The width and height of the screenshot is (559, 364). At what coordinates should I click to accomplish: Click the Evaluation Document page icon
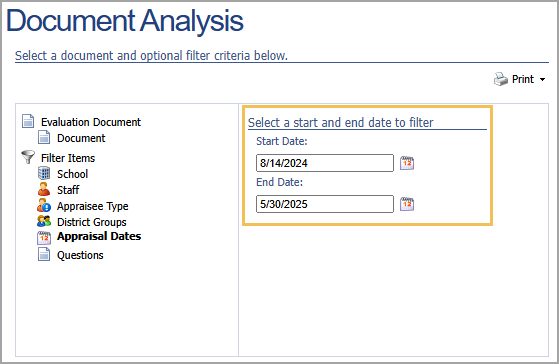click(x=28, y=121)
